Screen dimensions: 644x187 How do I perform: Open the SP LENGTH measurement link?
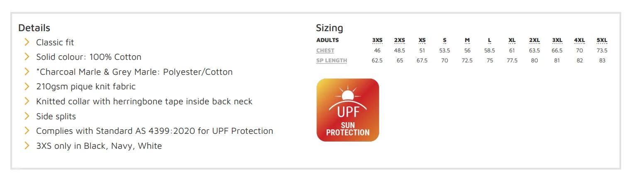[x=332, y=61]
